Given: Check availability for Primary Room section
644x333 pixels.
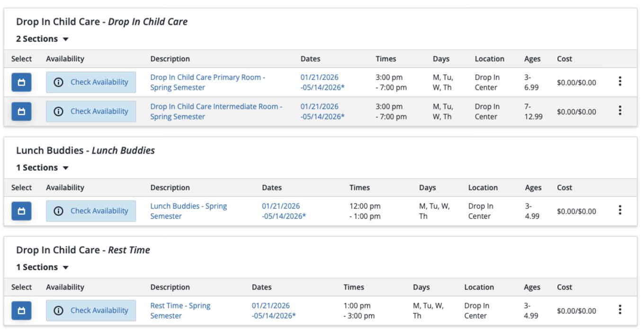Looking at the screenshot, I should pyautogui.click(x=91, y=82).
